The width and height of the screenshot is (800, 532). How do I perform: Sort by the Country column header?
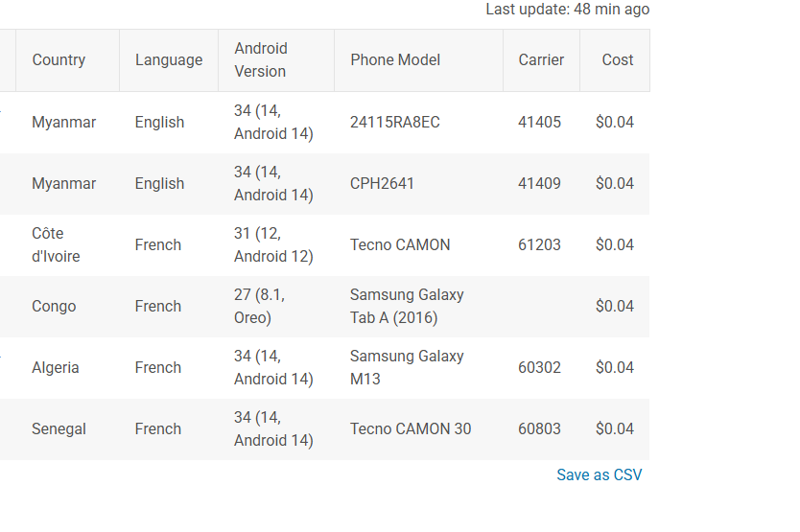(59, 59)
